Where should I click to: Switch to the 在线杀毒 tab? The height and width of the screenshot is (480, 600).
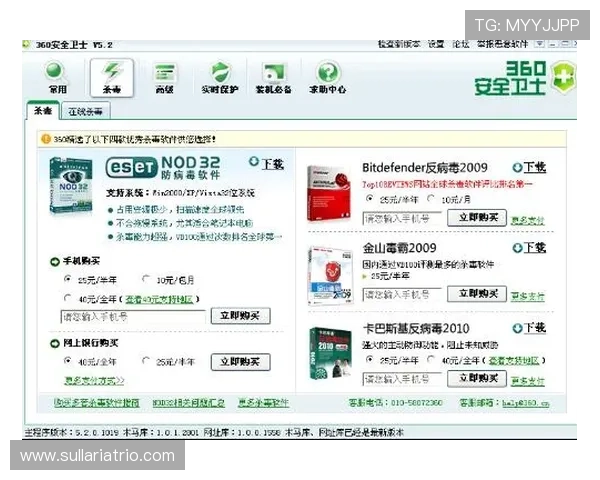tap(85, 112)
